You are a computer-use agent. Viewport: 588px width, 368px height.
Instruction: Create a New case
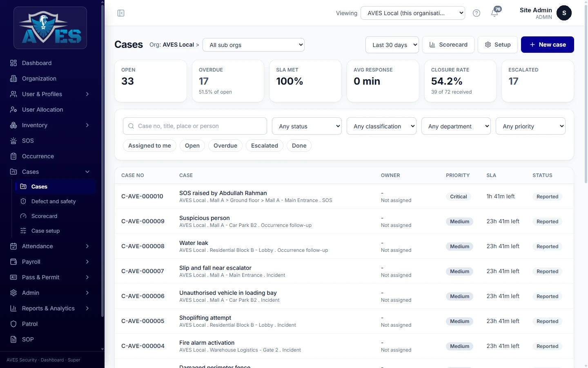click(x=548, y=45)
